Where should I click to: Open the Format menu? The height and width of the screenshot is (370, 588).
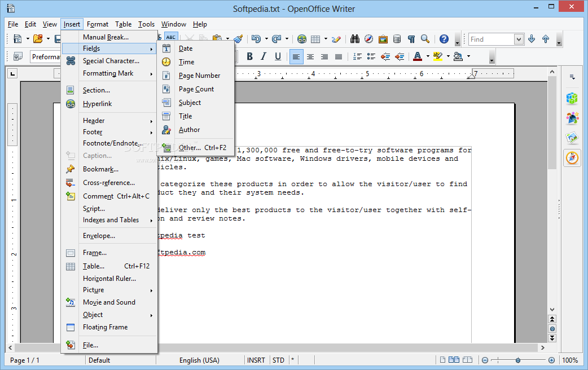(x=98, y=24)
